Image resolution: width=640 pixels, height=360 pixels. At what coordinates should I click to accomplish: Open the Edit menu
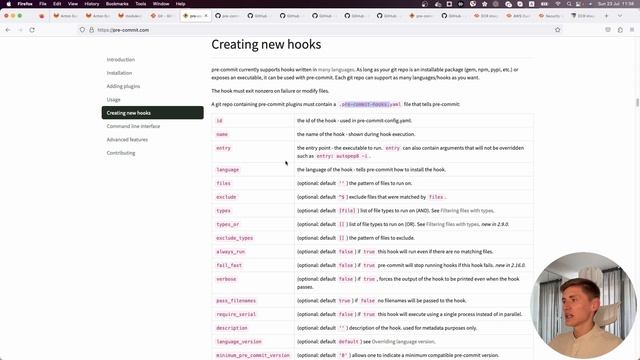pyautogui.click(x=57, y=4)
